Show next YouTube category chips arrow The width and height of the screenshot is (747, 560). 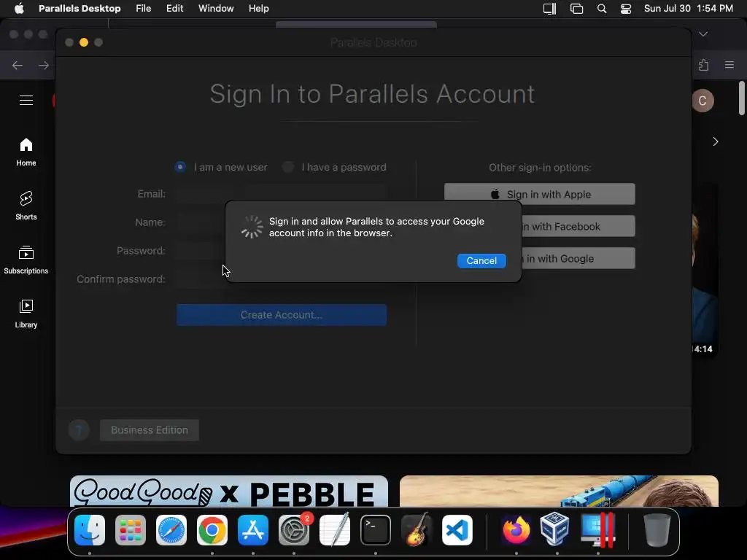pos(715,141)
